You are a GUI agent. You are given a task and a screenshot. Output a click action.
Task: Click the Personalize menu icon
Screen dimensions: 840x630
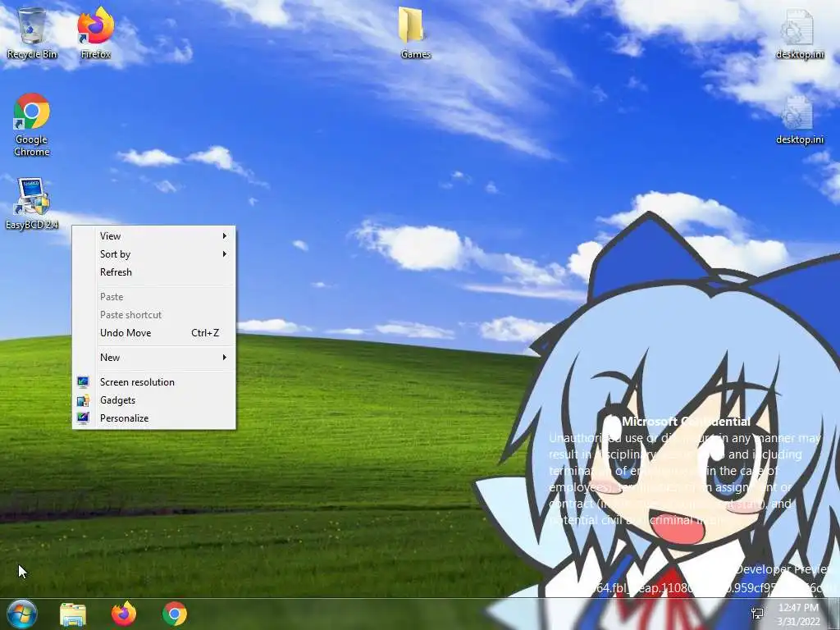(x=83, y=418)
